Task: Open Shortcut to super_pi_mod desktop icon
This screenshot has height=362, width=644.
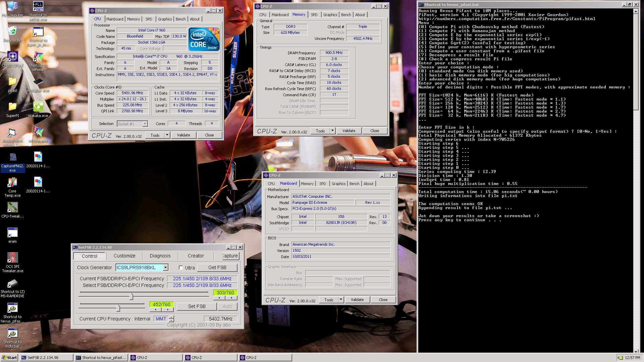Action: coord(38,36)
